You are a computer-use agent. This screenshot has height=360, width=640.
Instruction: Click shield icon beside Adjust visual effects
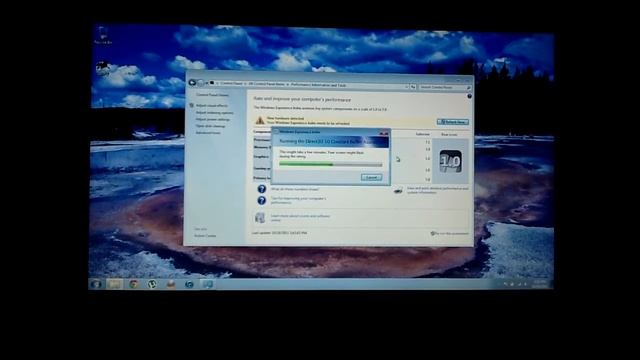point(191,105)
